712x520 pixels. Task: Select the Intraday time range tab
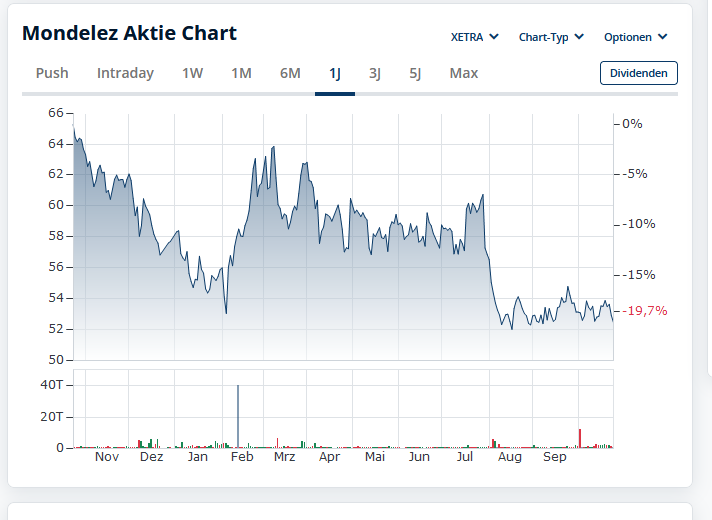[125, 73]
